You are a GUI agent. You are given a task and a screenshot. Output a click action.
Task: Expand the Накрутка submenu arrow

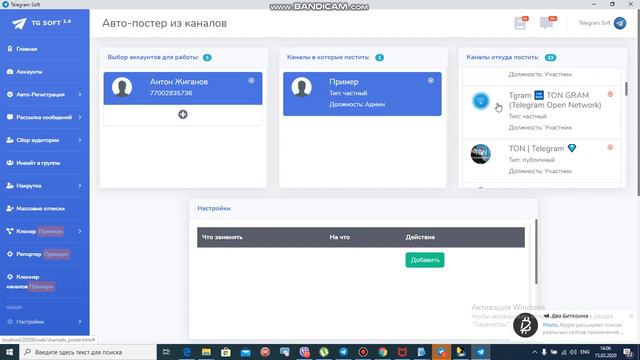pos(80,186)
